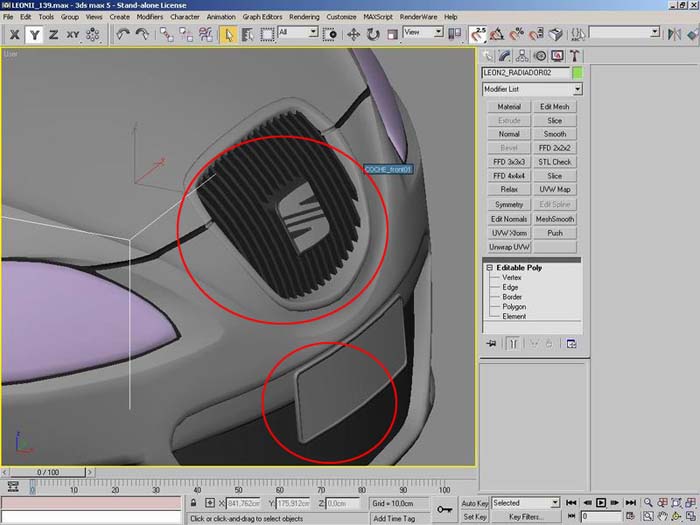Open the Display command panel tab
700x525 pixels.
557,55
